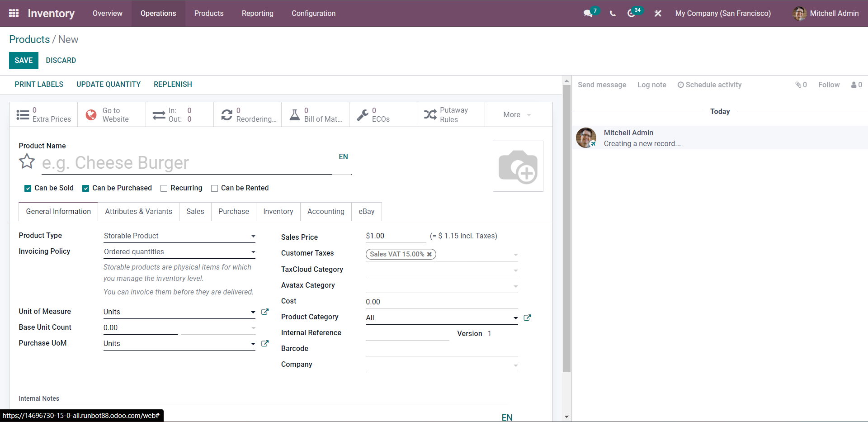
Task: Click Mitchell Admin avatar in navbar
Action: tap(799, 14)
